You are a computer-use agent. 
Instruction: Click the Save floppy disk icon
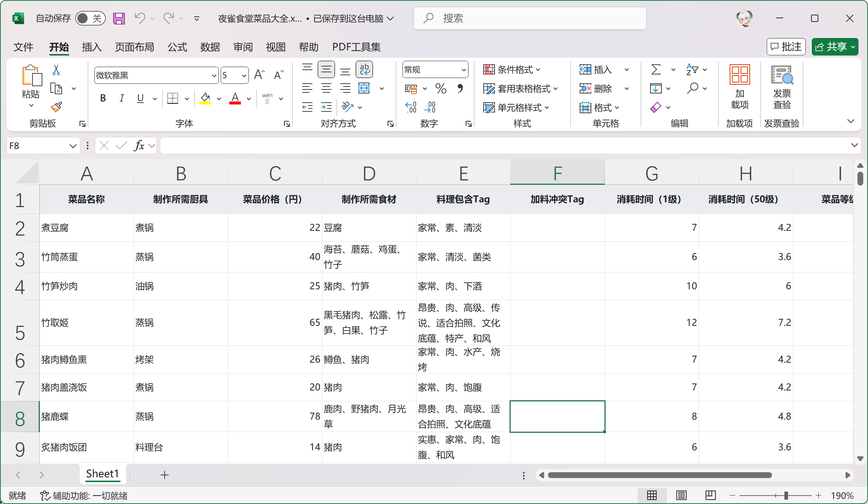119,18
